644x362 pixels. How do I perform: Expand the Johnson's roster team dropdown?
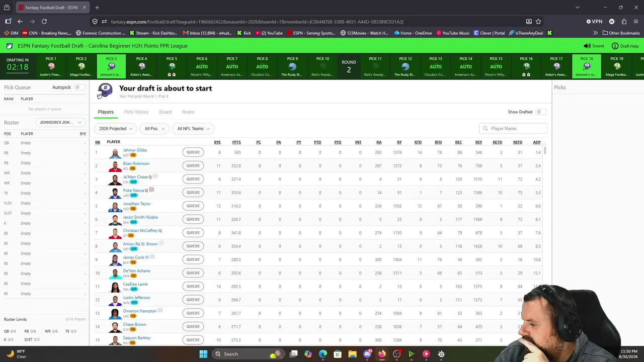(60, 122)
